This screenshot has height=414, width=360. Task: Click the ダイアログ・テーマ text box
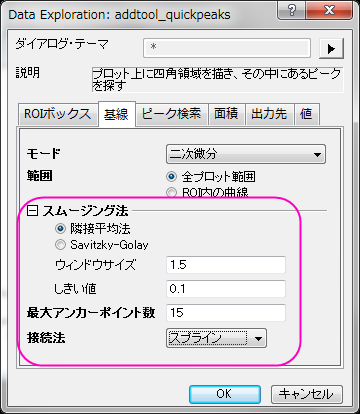227,48
